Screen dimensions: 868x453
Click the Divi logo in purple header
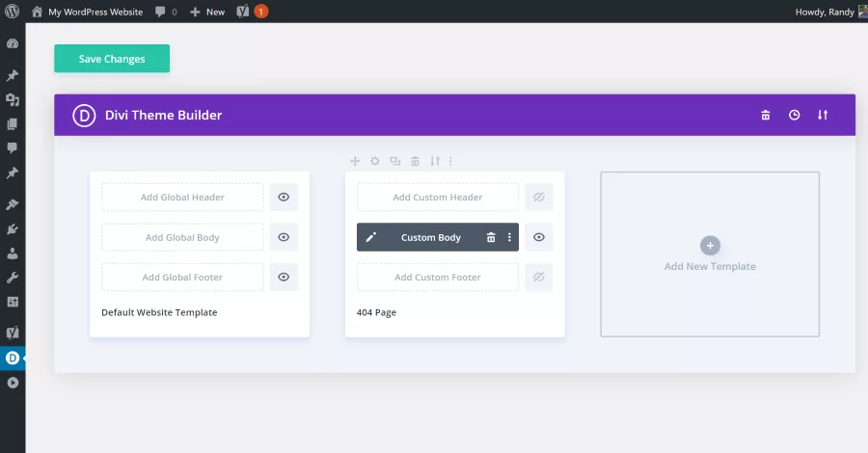click(x=84, y=115)
